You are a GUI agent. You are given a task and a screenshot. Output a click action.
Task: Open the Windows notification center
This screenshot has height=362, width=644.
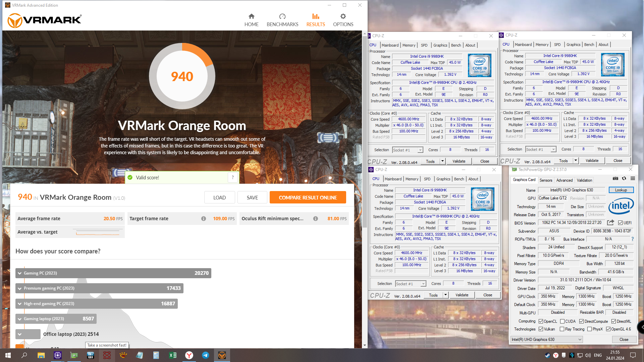[x=633, y=355]
